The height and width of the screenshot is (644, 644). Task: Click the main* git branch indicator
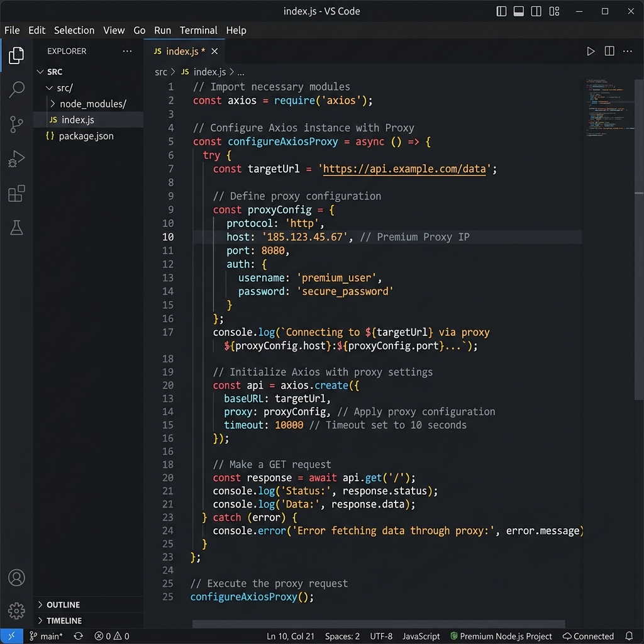click(x=46, y=636)
